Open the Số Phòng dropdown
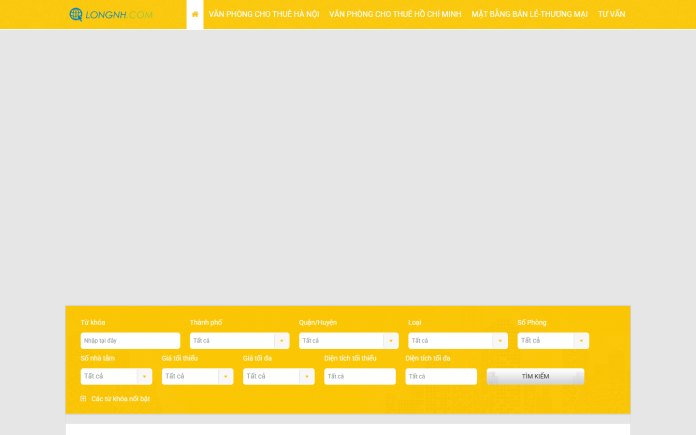 553,340
